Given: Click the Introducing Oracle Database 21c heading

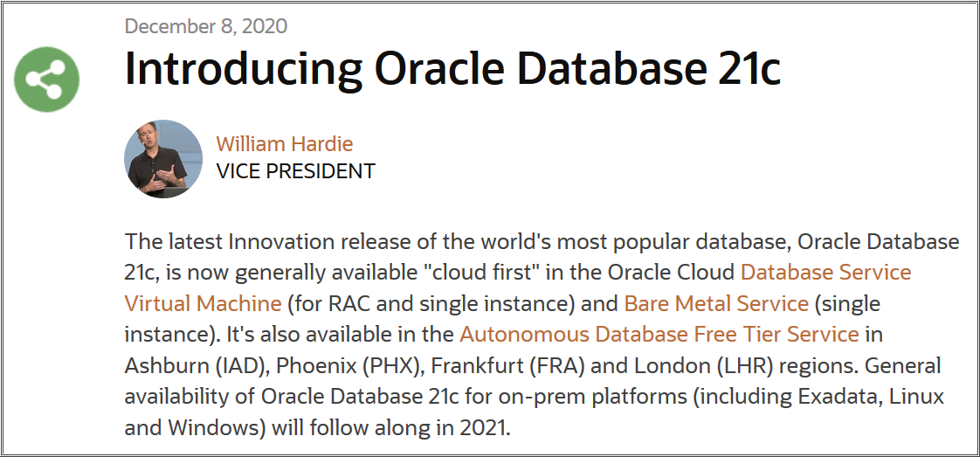Looking at the screenshot, I should point(453,68).
